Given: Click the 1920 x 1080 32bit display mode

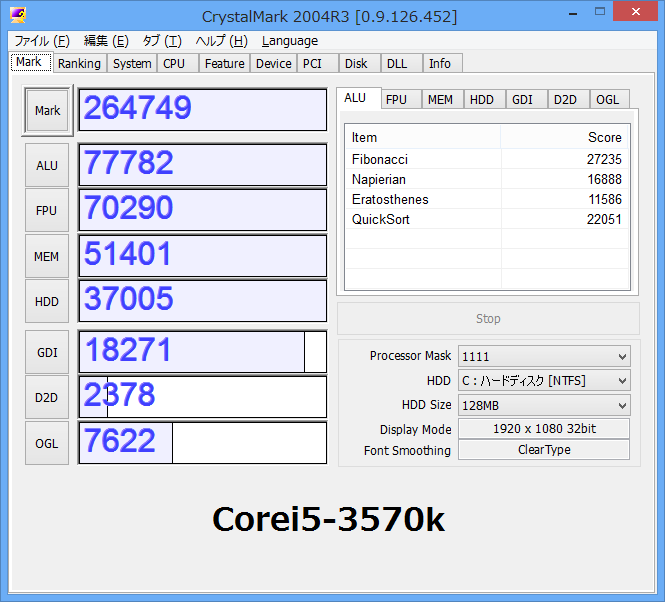Looking at the screenshot, I should 544,429.
